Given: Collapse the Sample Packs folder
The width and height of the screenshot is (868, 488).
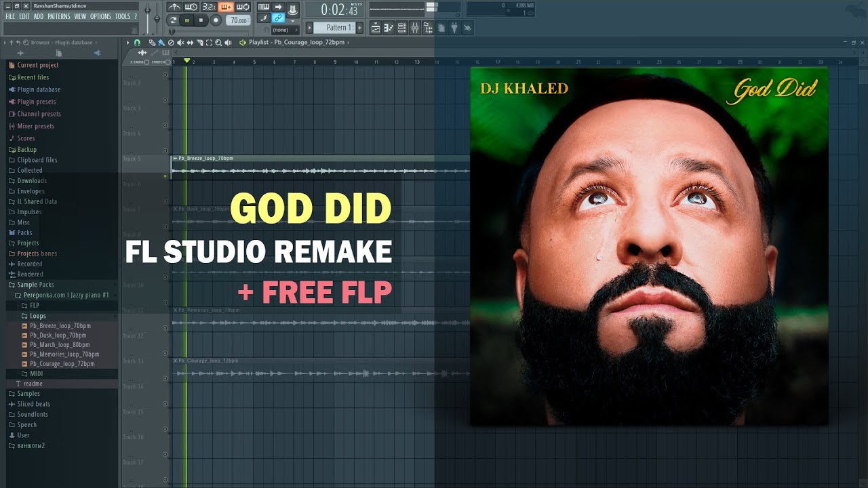Looking at the screenshot, I should tap(35, 285).
